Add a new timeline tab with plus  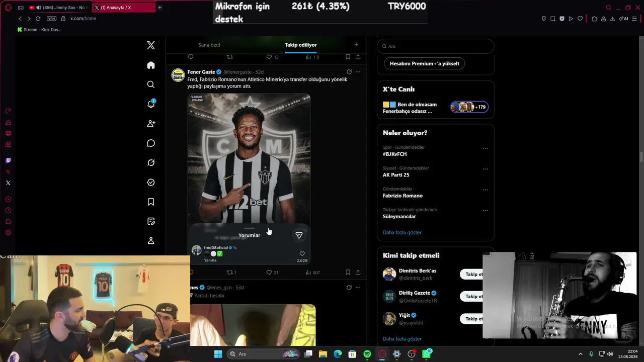click(356, 45)
